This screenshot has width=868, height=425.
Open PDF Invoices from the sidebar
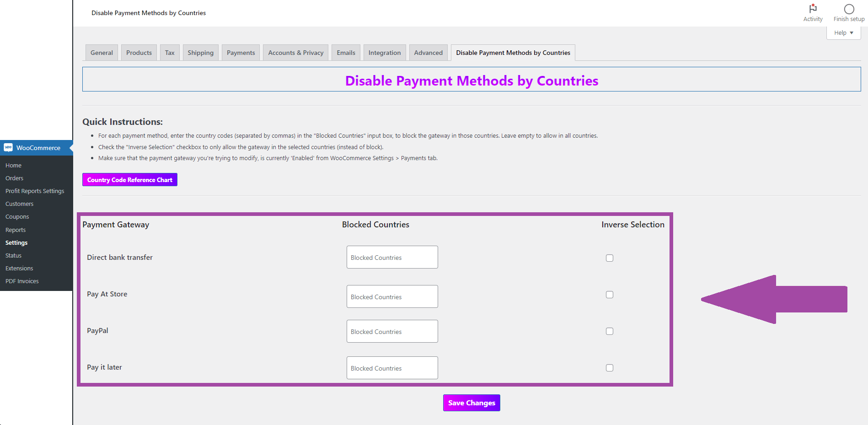point(21,281)
